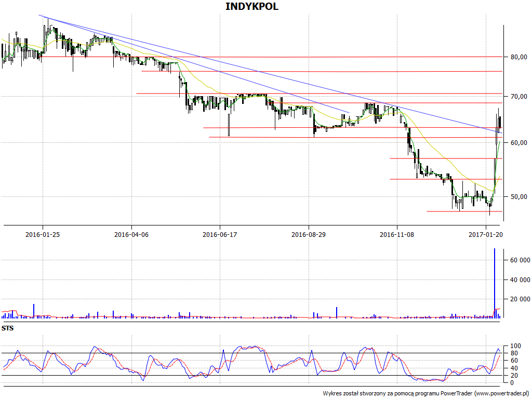Click the INDYKPOL chart title
532x399 pixels.
pos(252,6)
